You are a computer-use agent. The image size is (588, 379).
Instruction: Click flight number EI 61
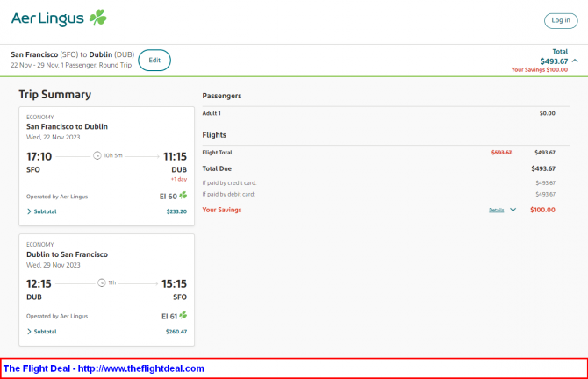(x=169, y=316)
